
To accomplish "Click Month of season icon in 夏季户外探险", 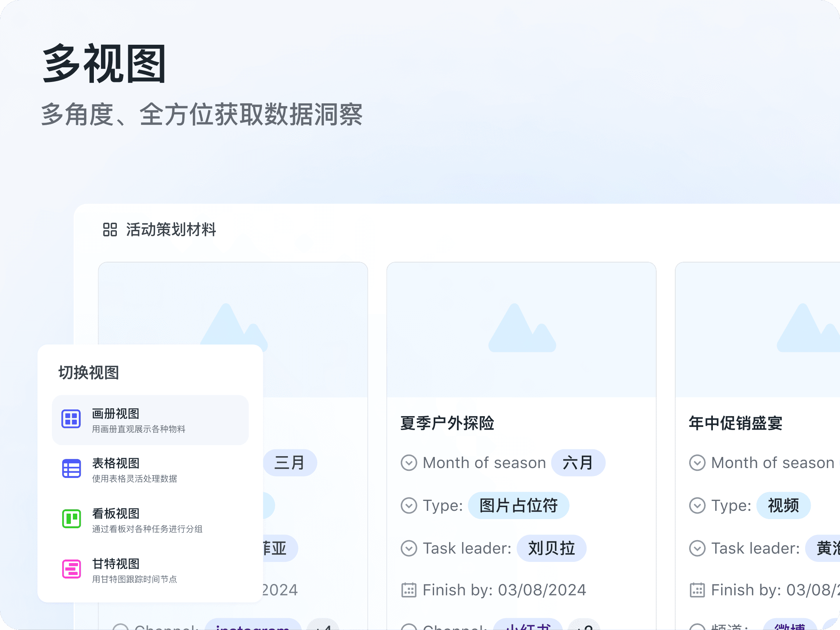I will (409, 463).
